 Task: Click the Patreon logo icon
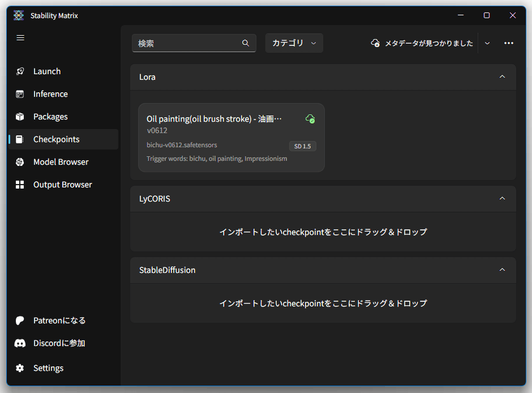[x=20, y=321]
